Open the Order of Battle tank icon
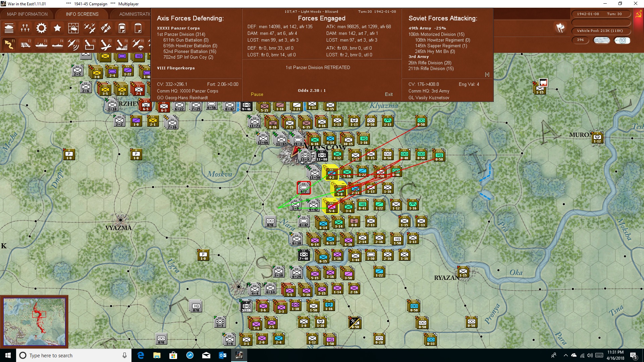The height and width of the screenshot is (362, 644). [9, 28]
